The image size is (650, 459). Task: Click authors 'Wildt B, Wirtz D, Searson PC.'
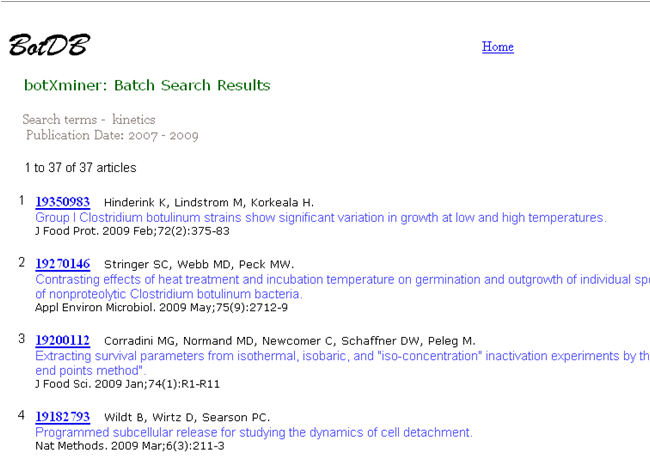coord(187,418)
